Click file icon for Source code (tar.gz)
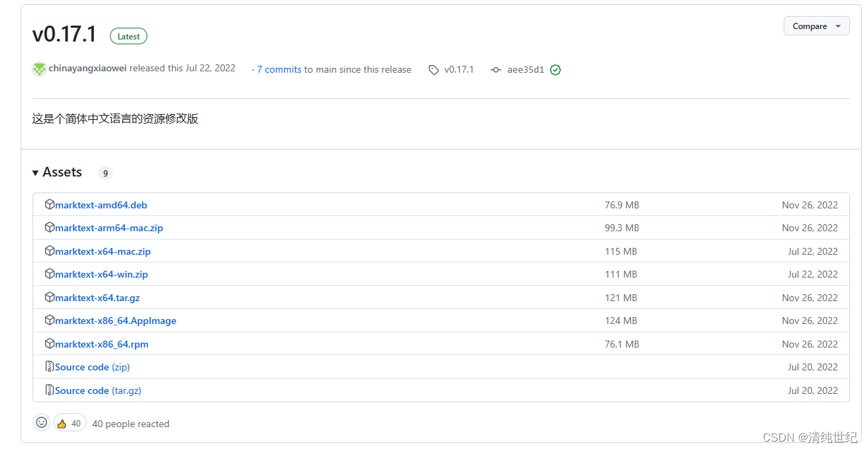868x450 pixels. coord(50,390)
